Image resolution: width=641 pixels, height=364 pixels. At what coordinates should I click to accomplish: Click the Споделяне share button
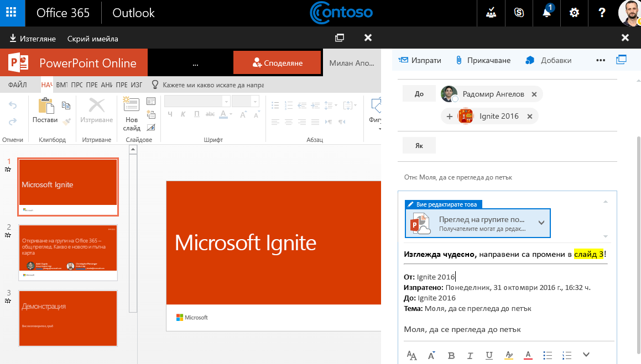point(277,63)
